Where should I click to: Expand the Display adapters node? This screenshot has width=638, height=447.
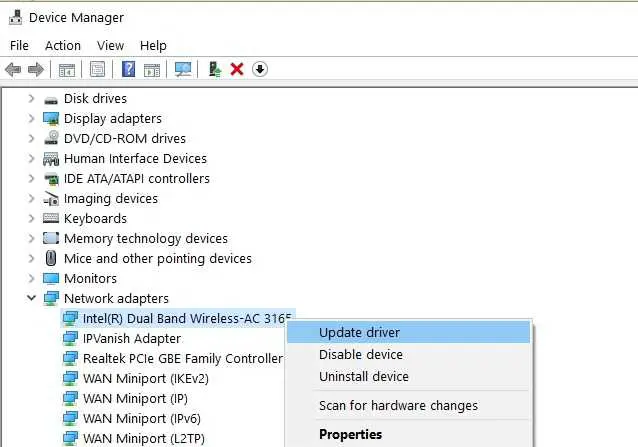point(31,118)
